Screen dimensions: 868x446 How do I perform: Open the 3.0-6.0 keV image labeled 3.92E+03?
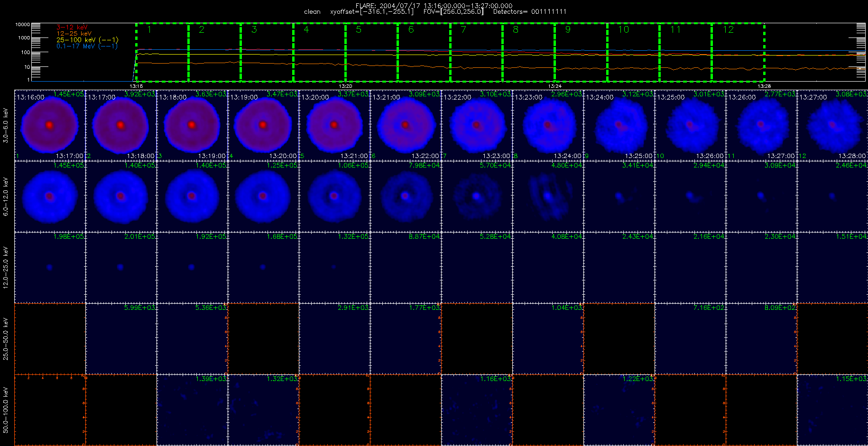tap(121, 125)
